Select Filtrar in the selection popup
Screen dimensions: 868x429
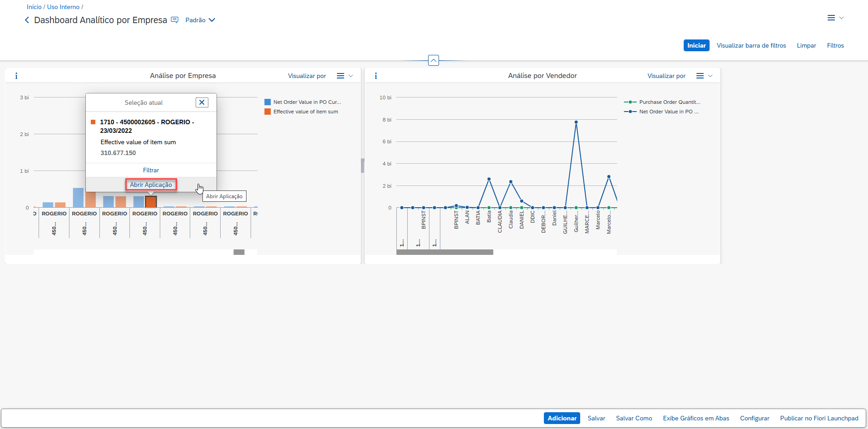tap(151, 170)
